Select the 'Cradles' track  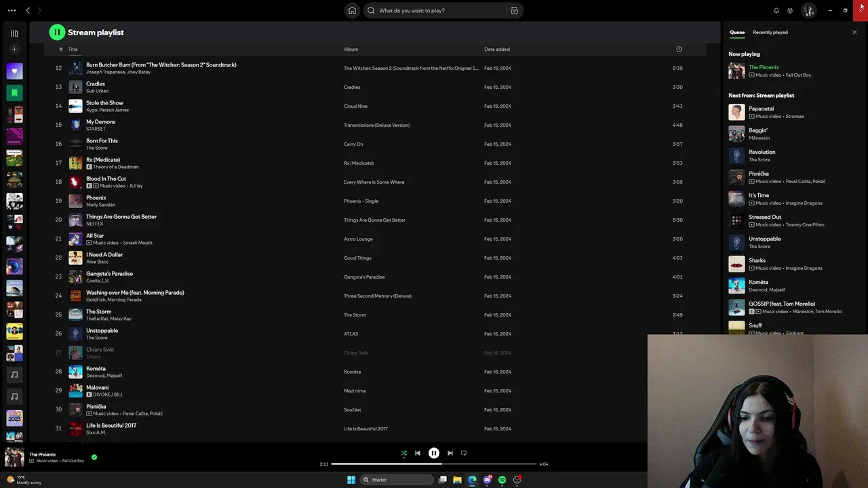click(96, 84)
